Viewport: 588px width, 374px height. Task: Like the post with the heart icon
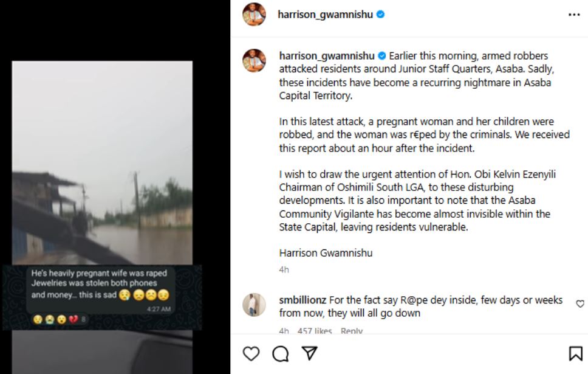tap(251, 353)
